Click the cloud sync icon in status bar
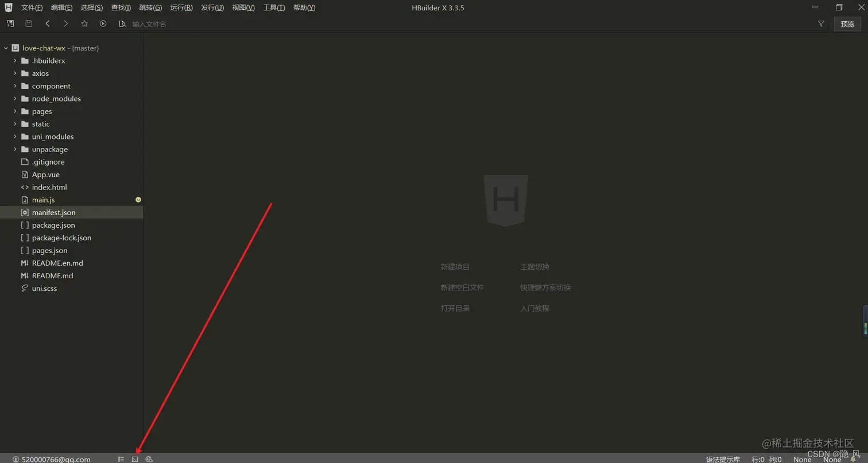Image resolution: width=868 pixels, height=463 pixels. tap(149, 459)
